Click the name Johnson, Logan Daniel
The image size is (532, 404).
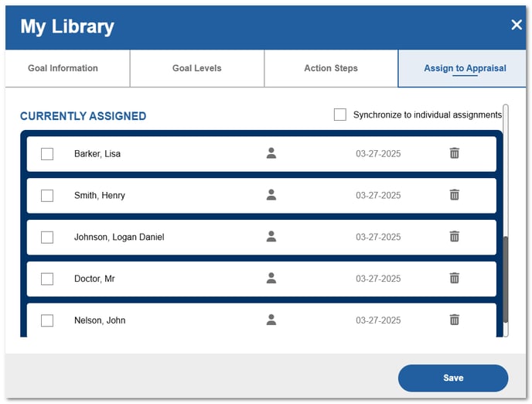[x=119, y=237]
